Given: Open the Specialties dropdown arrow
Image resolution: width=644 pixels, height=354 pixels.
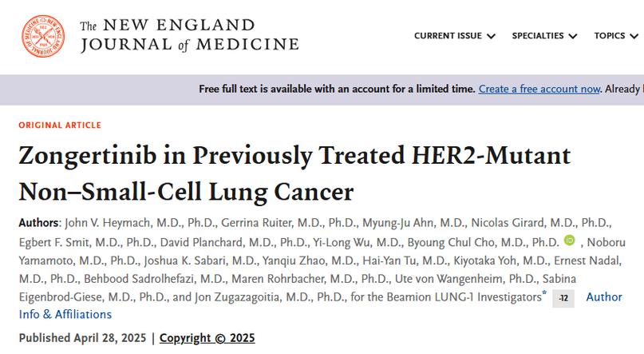Looking at the screenshot, I should coord(572,36).
